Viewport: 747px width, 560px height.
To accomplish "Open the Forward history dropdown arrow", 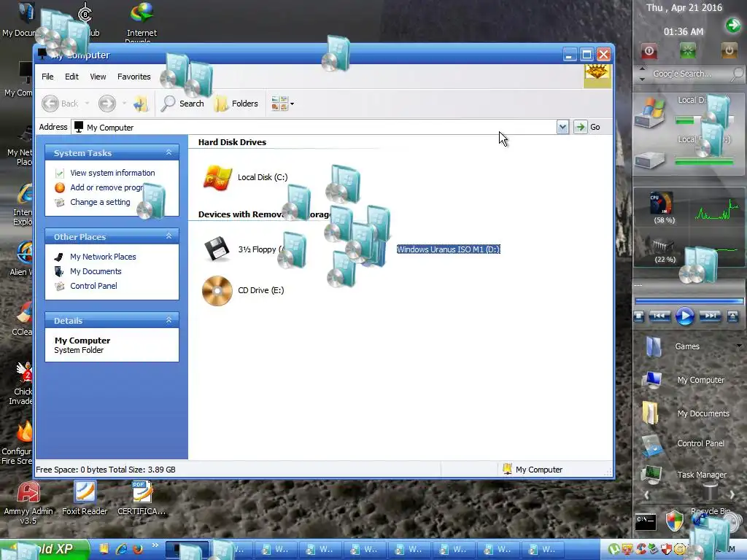I will (x=124, y=104).
